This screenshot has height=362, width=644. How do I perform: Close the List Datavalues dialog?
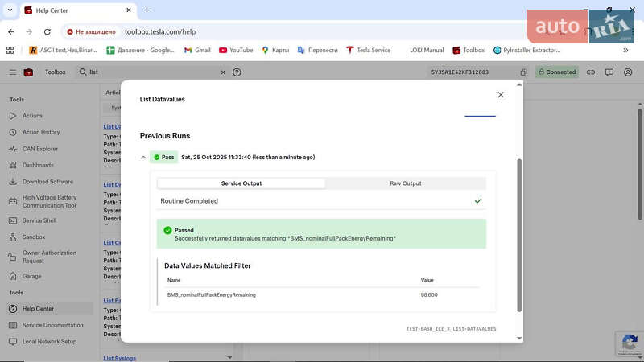point(501,95)
